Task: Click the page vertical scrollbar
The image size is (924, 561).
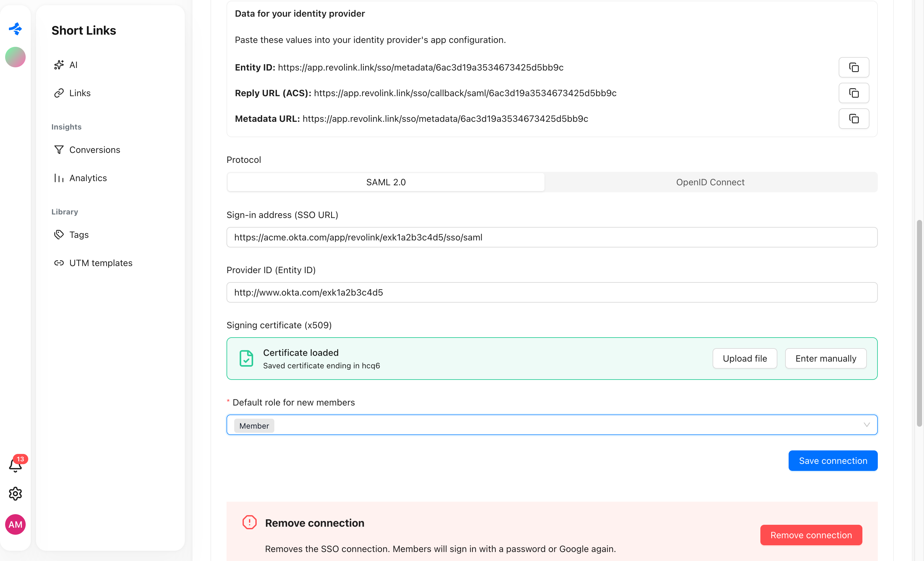Action: [x=919, y=323]
